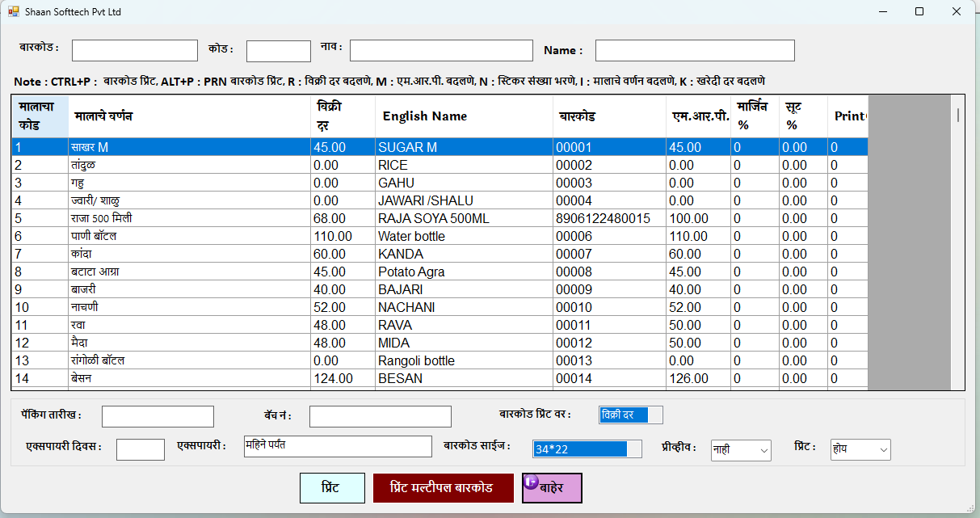Image resolution: width=980 pixels, height=518 pixels.
Task: Click the table vertical scrollbar
Action: (957, 242)
